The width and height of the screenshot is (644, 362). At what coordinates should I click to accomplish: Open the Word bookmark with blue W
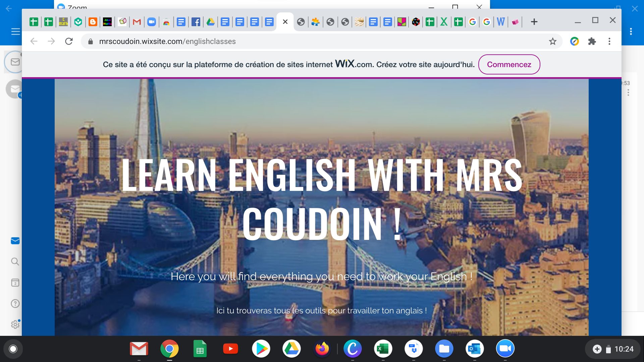[x=501, y=21]
